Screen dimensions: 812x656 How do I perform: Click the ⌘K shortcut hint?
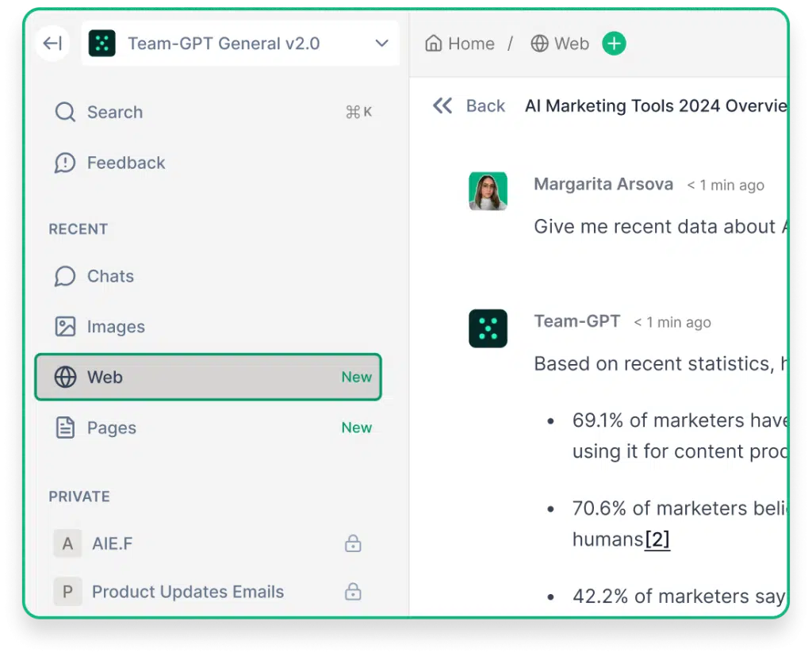(x=358, y=111)
